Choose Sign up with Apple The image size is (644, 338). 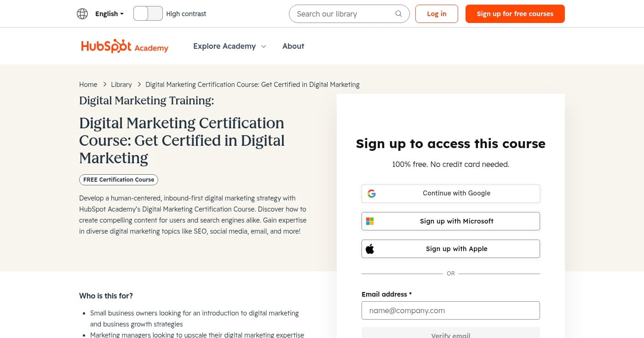coord(451,249)
